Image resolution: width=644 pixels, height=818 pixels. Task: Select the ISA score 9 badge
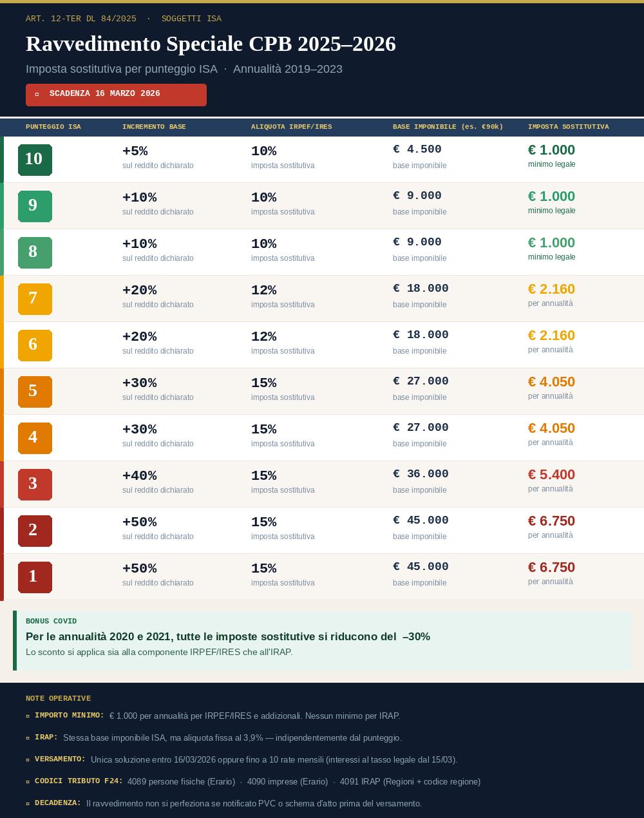35,206
